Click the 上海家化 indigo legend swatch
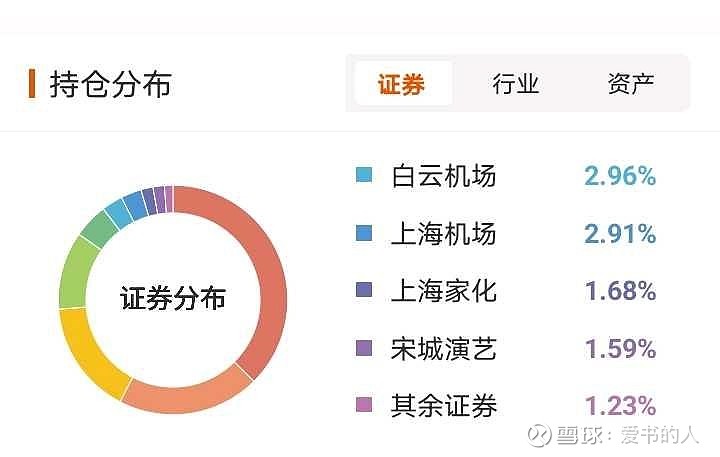 (x=364, y=290)
